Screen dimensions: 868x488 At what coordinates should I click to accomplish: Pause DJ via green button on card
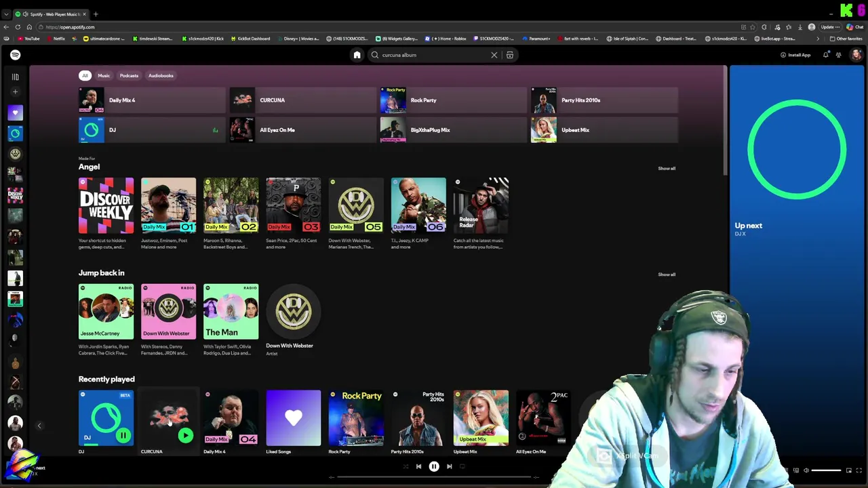[x=123, y=435]
